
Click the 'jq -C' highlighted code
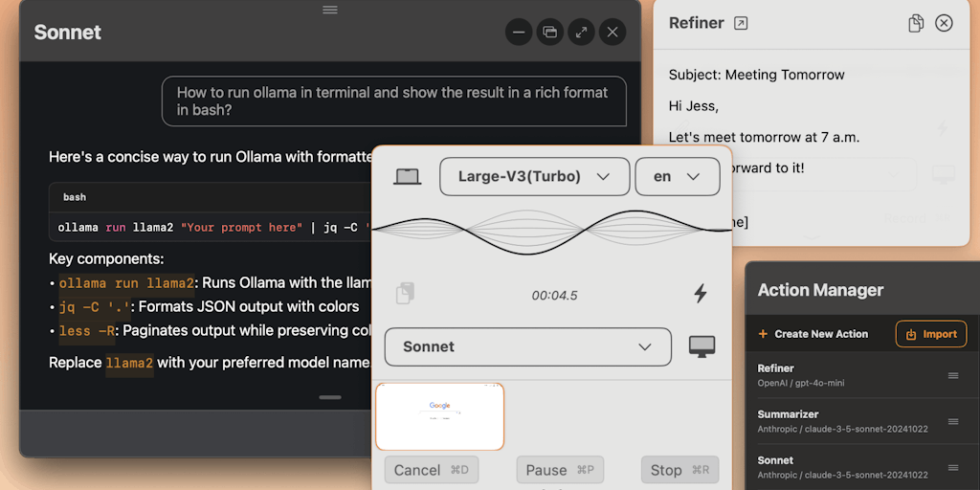(x=96, y=307)
